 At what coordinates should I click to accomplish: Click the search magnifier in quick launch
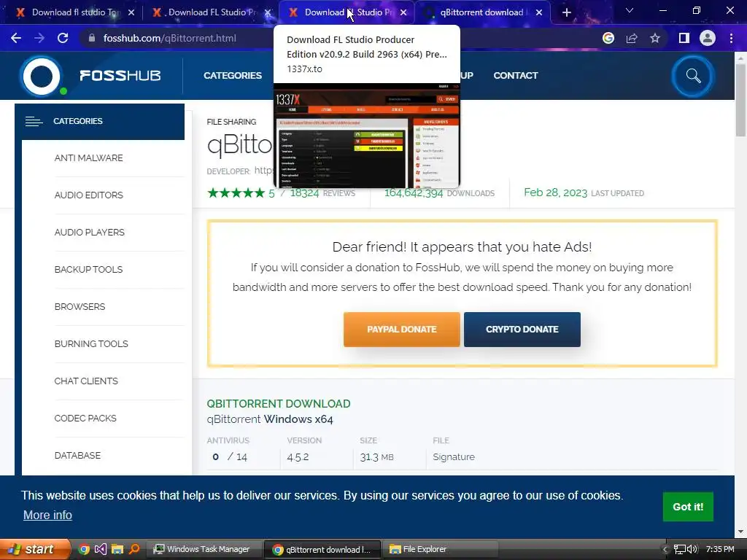[134, 549]
